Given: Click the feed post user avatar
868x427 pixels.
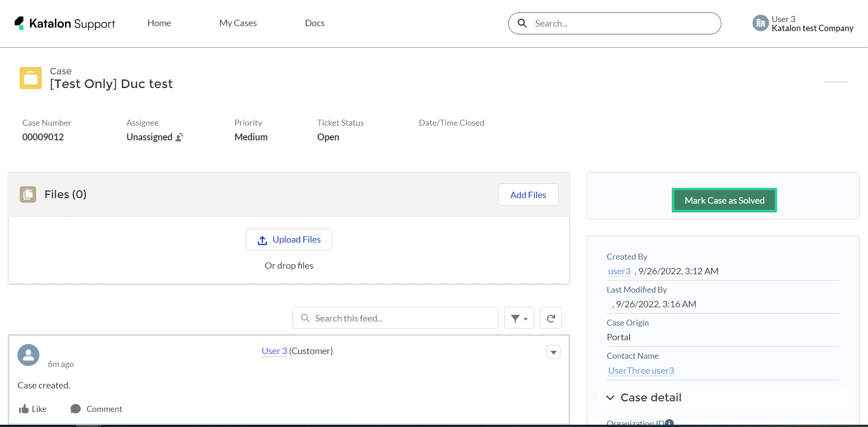Looking at the screenshot, I should (x=28, y=355).
